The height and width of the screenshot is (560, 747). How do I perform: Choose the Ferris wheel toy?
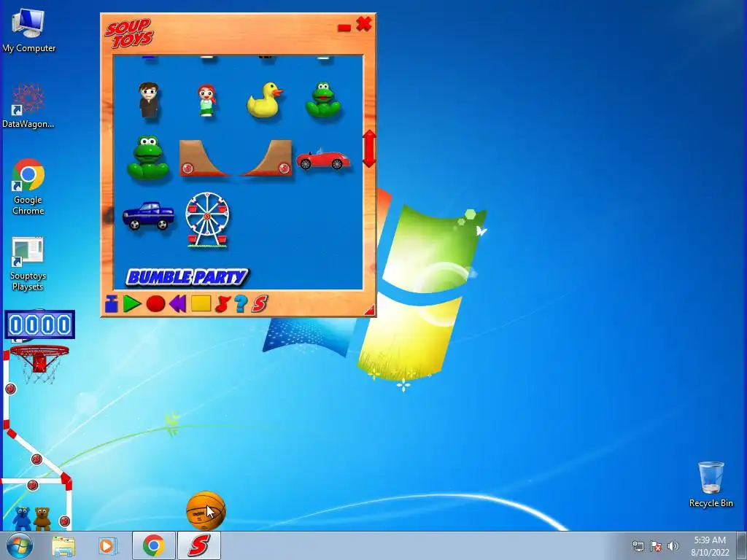point(207,219)
